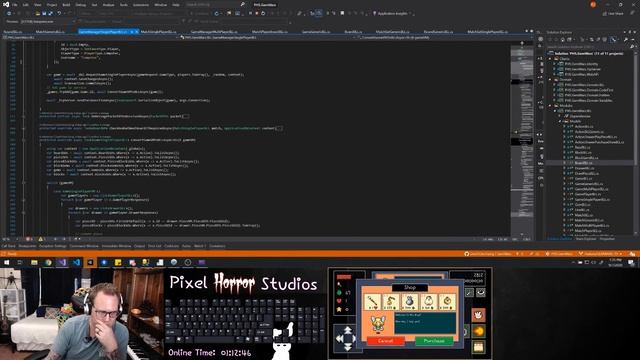Open the Extensions menu
This screenshot has width=640, height=360.
click(x=141, y=4)
